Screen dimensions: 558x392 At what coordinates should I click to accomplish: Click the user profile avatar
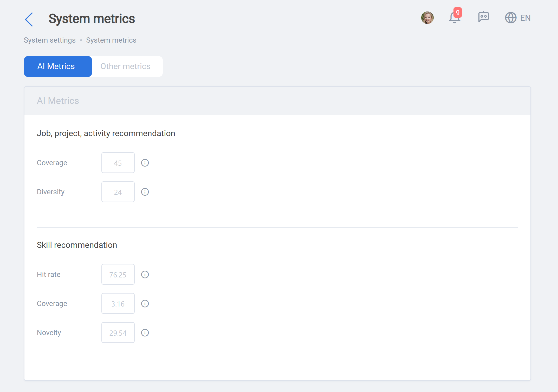(427, 18)
